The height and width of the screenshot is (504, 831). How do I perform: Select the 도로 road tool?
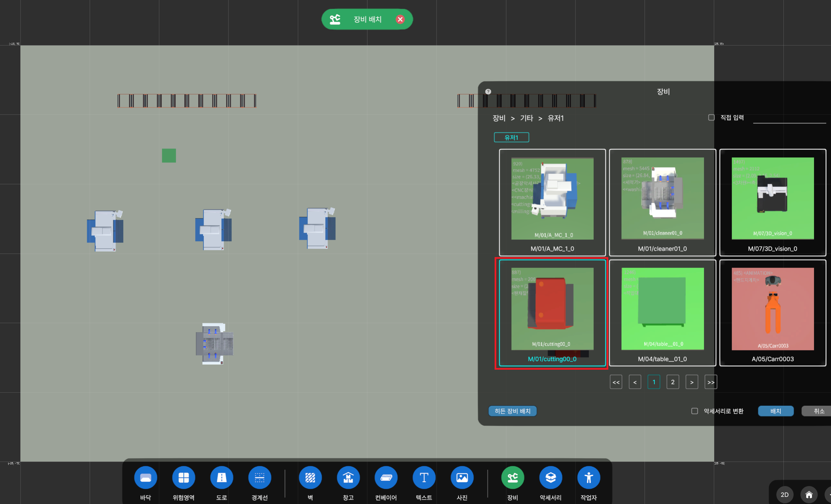click(x=221, y=478)
